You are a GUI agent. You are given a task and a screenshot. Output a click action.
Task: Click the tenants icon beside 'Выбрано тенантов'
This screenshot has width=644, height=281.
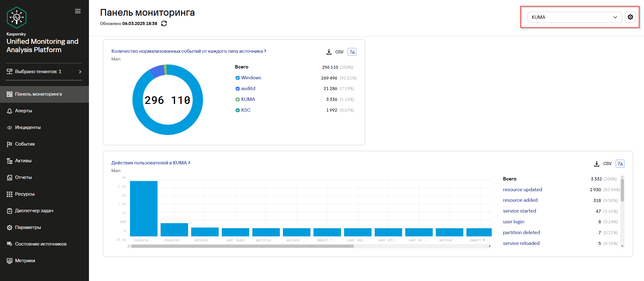click(x=10, y=72)
